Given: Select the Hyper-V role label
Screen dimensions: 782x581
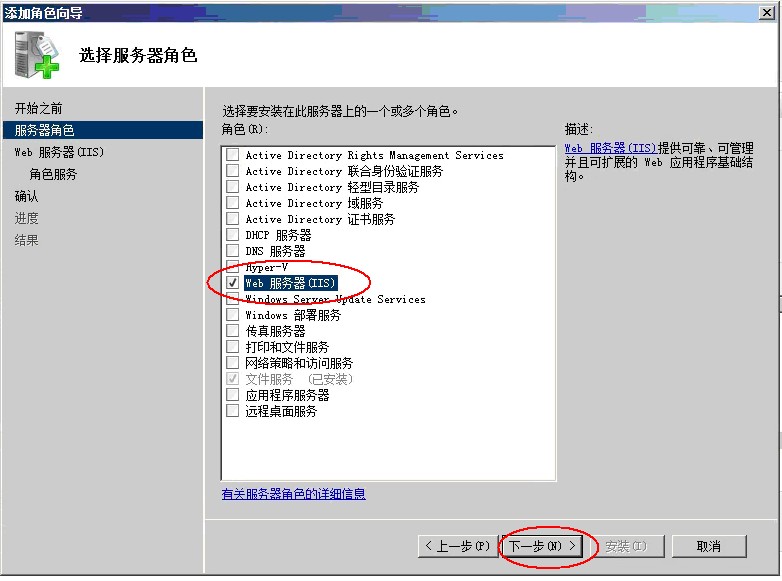Looking at the screenshot, I should pos(267,267).
